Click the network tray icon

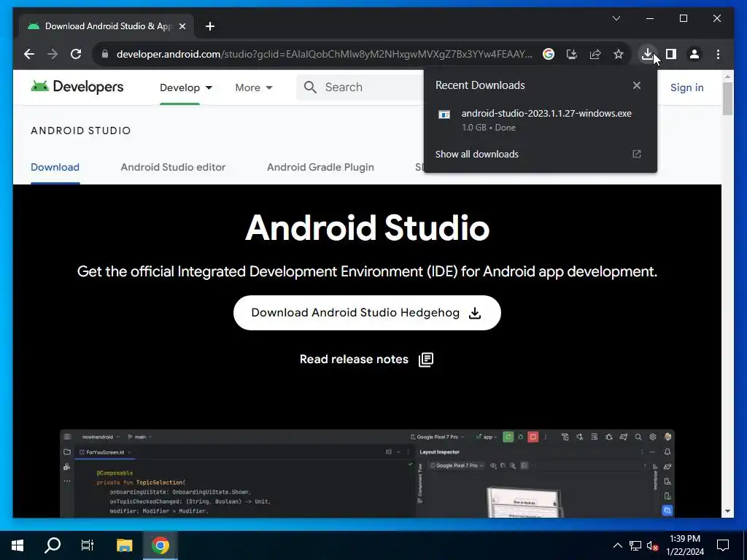[635, 545]
